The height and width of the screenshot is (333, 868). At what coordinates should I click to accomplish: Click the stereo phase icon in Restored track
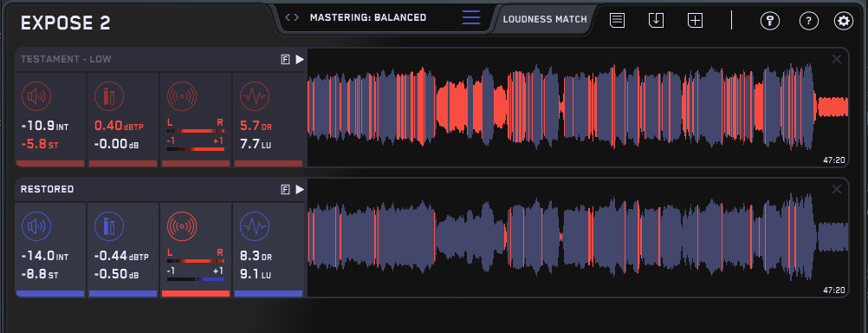pos(182,226)
